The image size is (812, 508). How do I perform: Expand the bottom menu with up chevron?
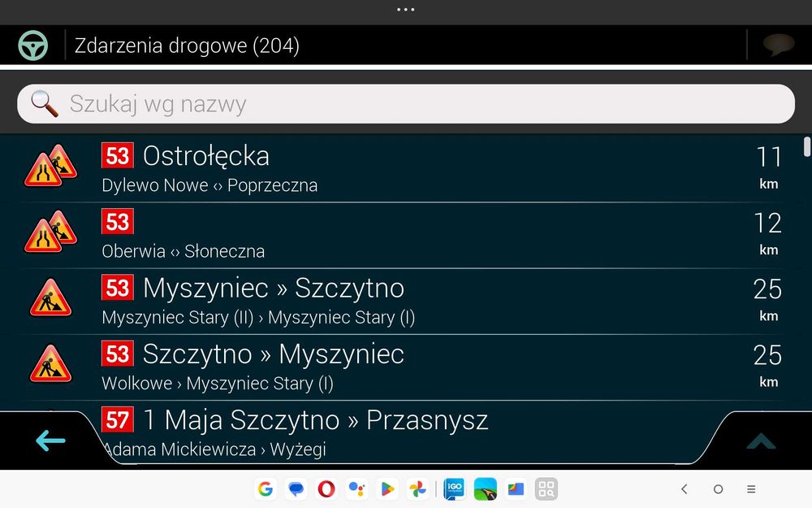761,441
